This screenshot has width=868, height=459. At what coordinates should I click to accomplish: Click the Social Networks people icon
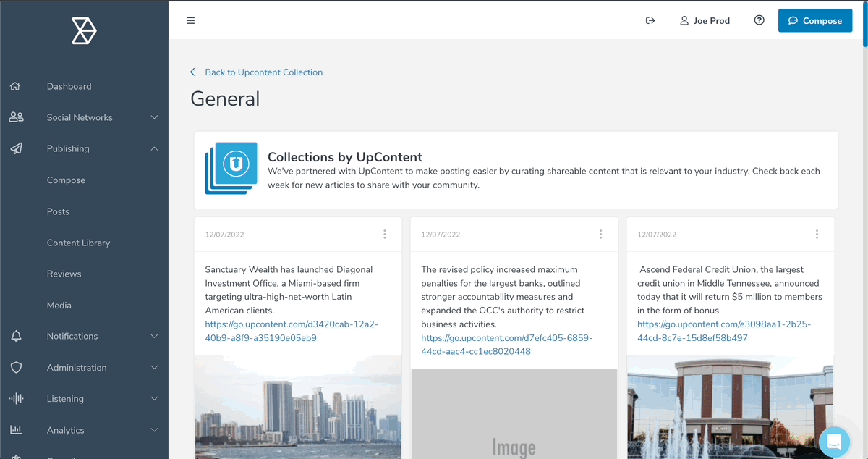[16, 117]
